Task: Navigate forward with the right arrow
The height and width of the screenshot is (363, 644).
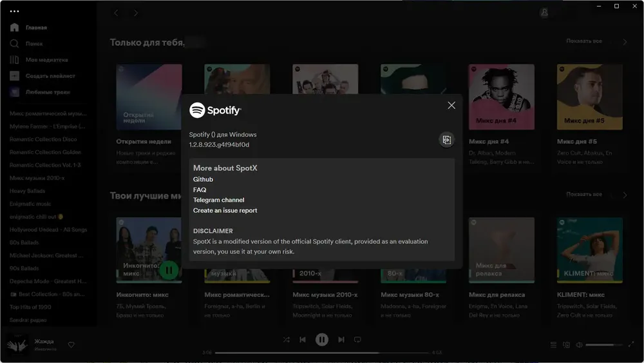Action: (x=135, y=13)
